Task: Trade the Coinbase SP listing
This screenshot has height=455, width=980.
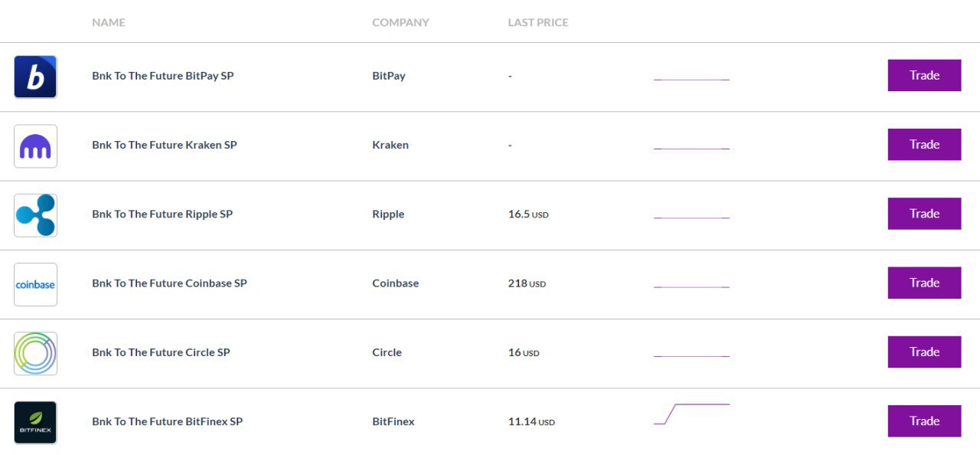Action: tap(924, 283)
